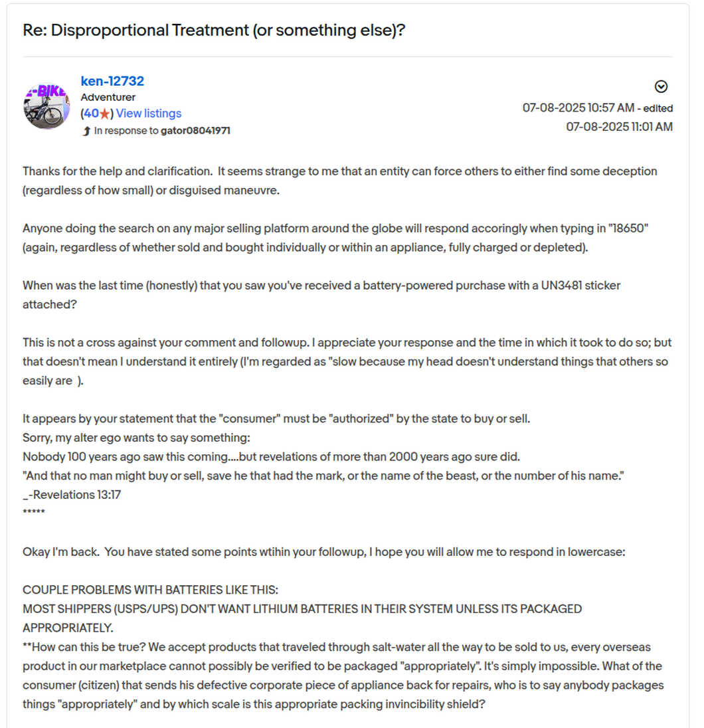
Task: Open the View listings link
Action: coord(149,114)
